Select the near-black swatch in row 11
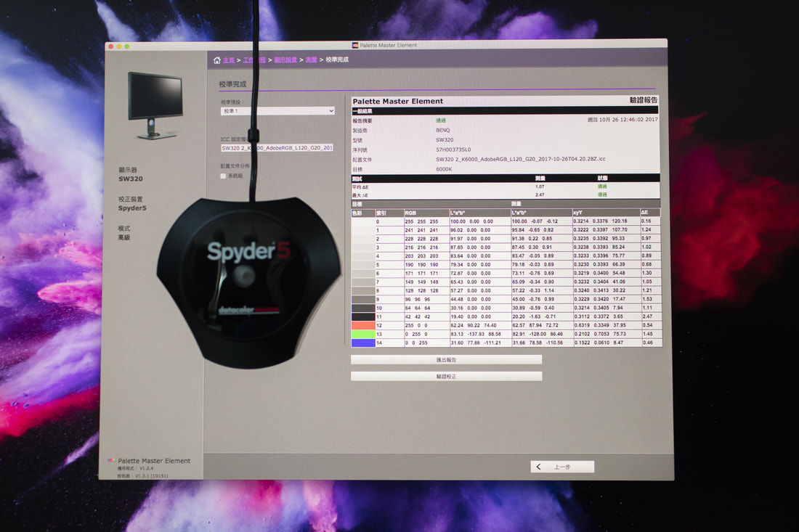The height and width of the screenshot is (532, 799). click(363, 316)
